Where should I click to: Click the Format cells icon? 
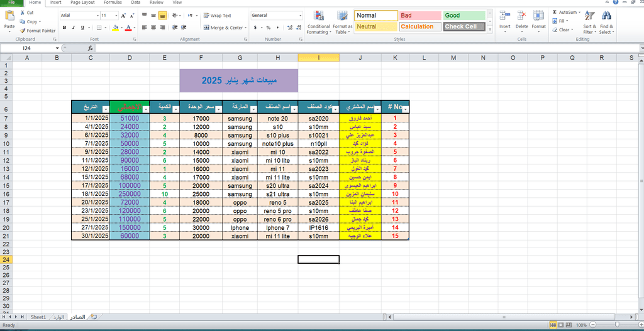tap(538, 16)
